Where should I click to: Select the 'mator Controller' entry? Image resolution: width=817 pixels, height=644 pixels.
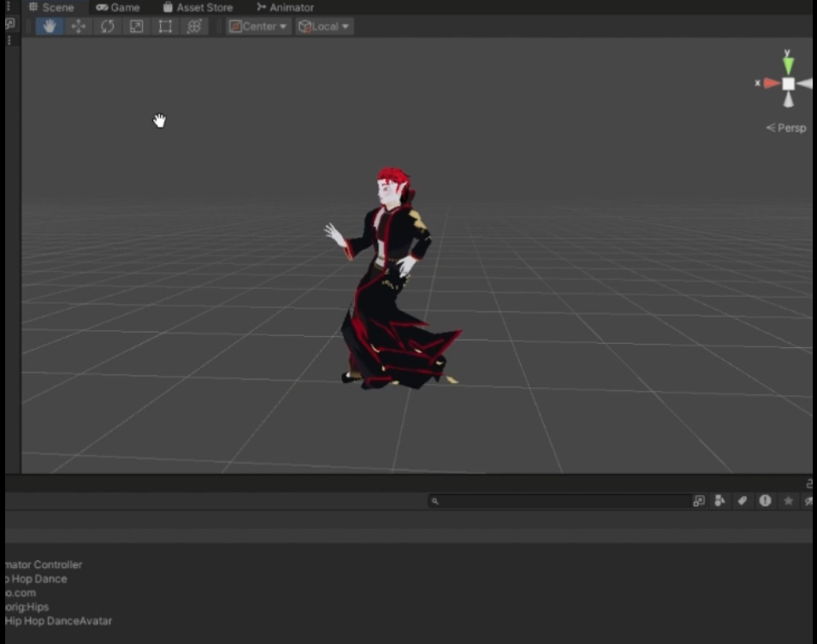click(x=44, y=564)
